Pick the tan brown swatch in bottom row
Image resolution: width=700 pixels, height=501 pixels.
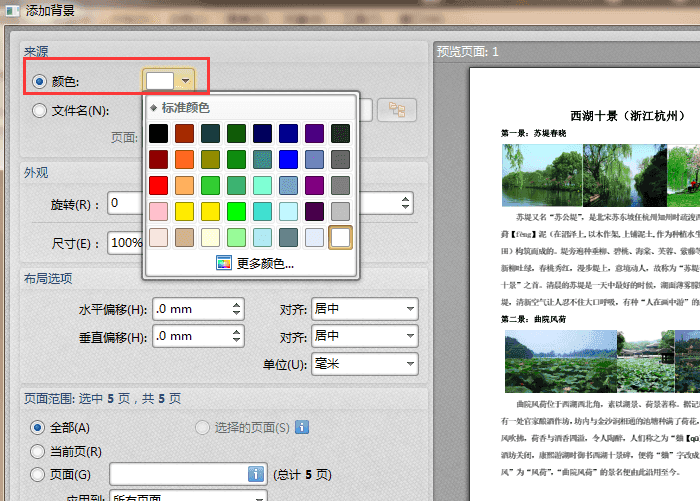coord(184,237)
